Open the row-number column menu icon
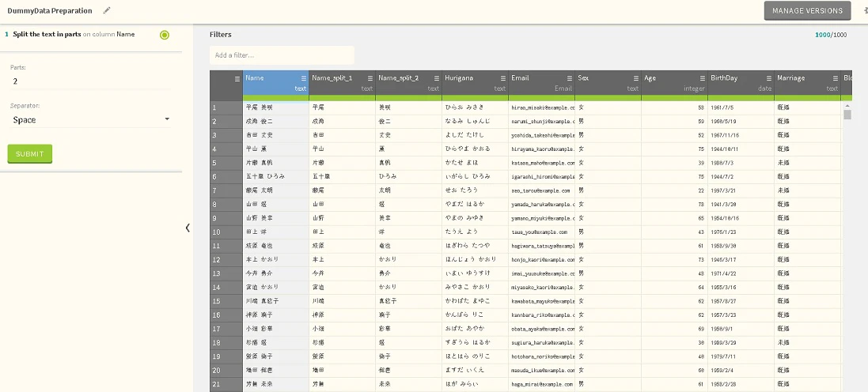 237,79
